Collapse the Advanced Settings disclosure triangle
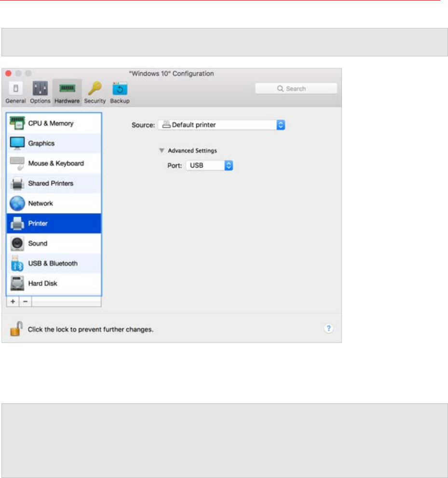448x478 pixels. pyautogui.click(x=162, y=151)
